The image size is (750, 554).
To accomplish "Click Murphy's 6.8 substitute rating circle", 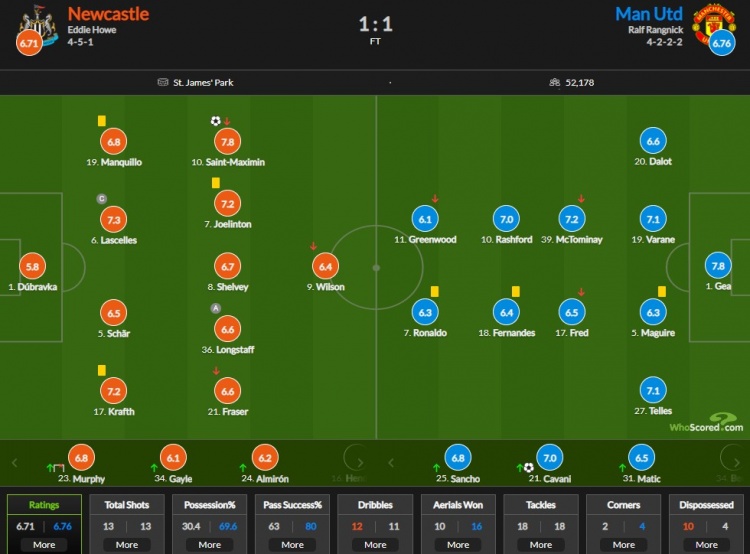I will click(x=81, y=458).
